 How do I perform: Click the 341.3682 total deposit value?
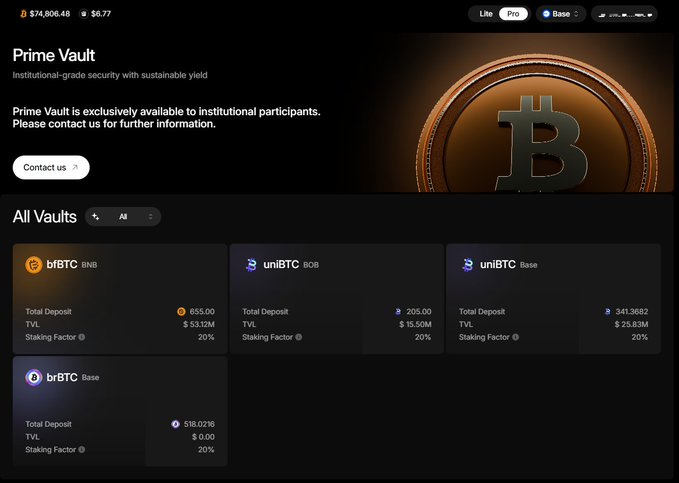632,311
